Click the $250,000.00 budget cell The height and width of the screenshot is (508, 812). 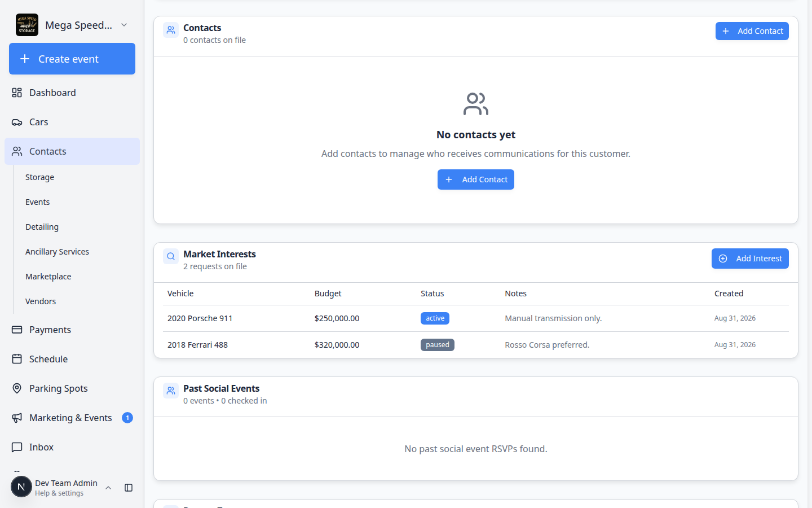point(337,318)
